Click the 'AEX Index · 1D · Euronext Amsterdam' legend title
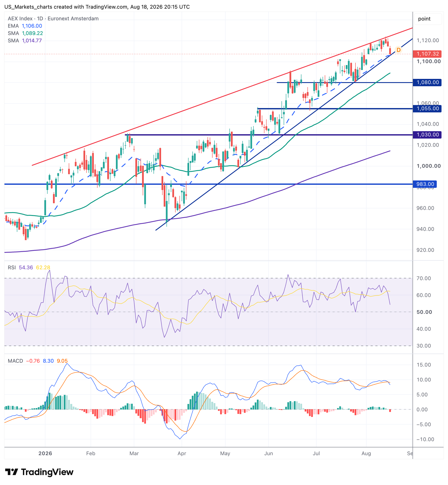 [x=53, y=19]
